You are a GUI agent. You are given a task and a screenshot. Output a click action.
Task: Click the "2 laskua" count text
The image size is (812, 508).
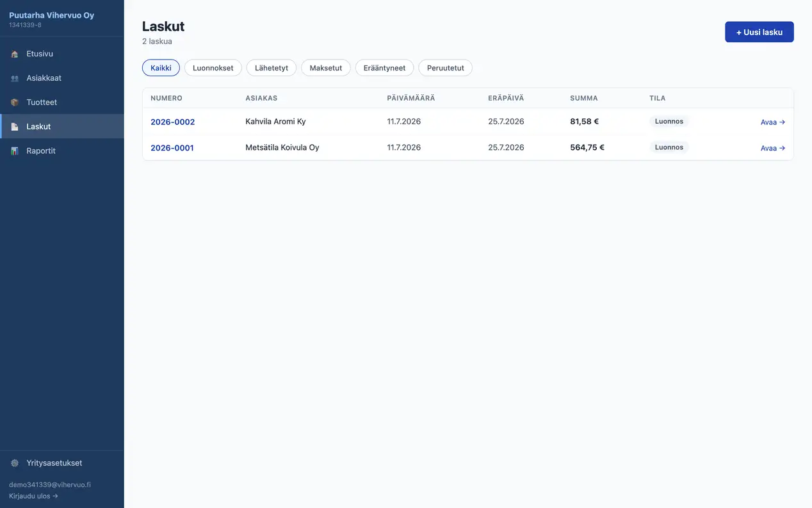pyautogui.click(x=157, y=42)
